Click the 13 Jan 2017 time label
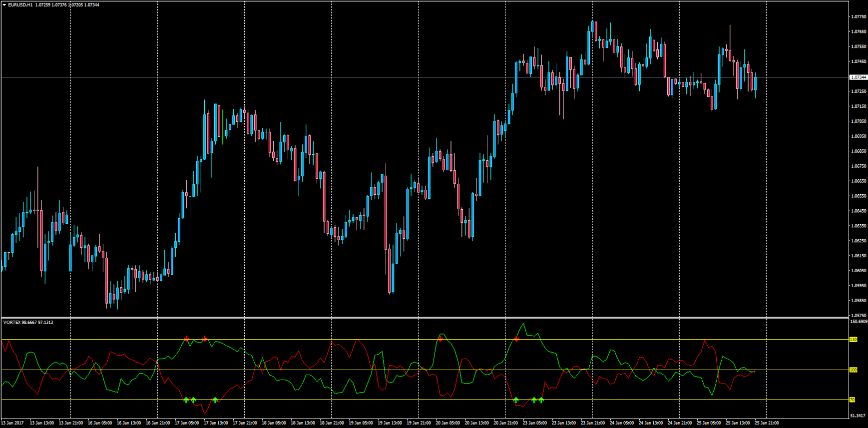The width and height of the screenshot is (868, 428). tap(12, 423)
